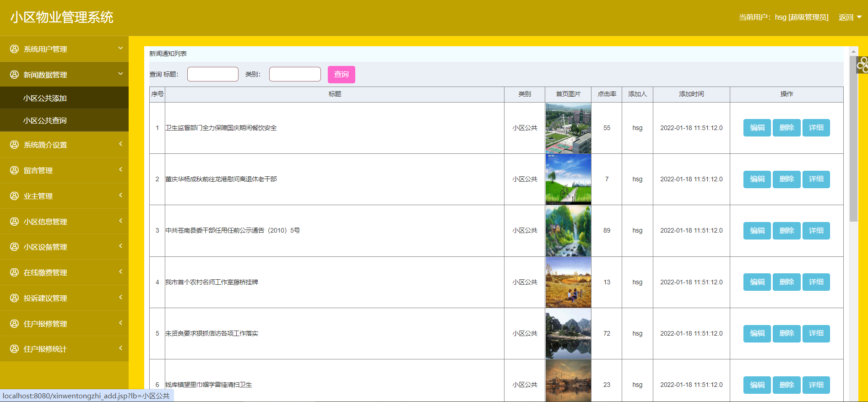Screen dimensions: 868x402
Task: Click the vertical scrollbar of news list
Action: [853, 139]
